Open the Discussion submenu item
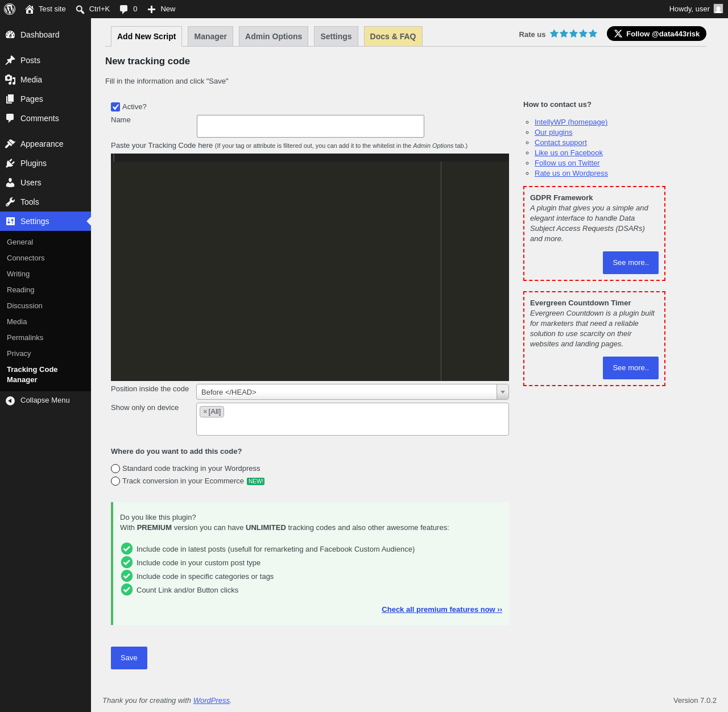Screen dimensions: 728x712 point(24,306)
